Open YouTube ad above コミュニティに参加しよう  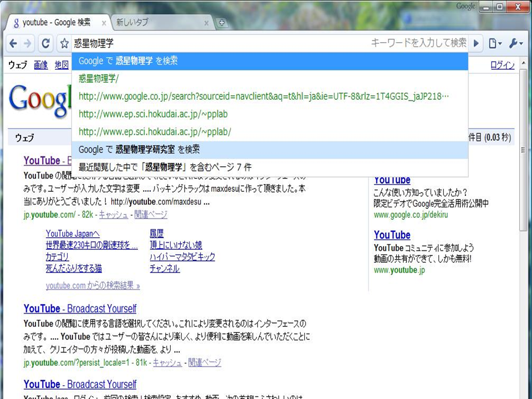pyautogui.click(x=392, y=235)
